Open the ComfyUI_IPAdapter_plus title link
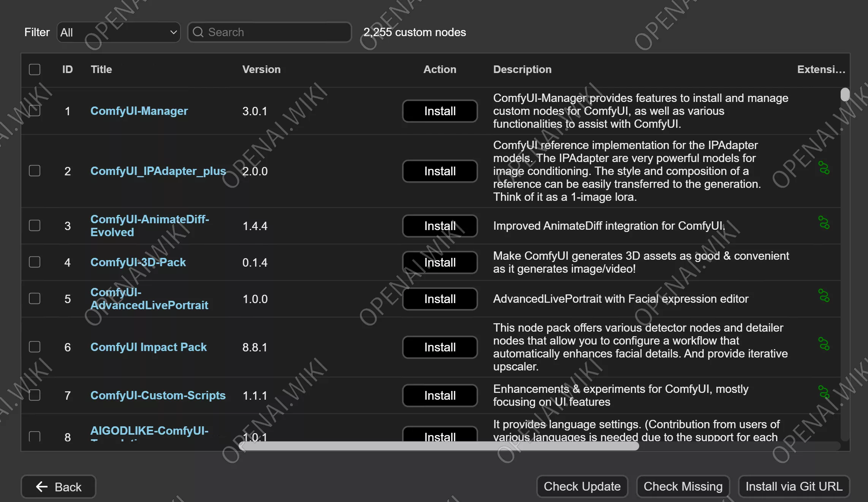This screenshot has height=502, width=868. [158, 171]
